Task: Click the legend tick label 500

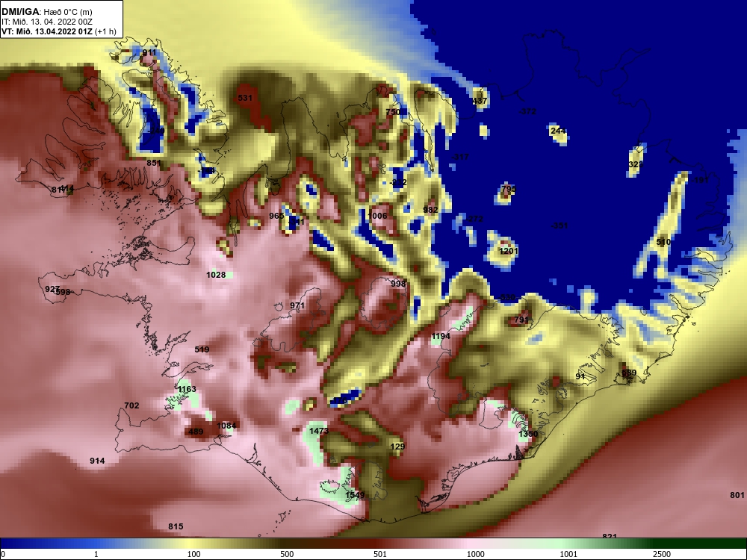Action: point(287,554)
